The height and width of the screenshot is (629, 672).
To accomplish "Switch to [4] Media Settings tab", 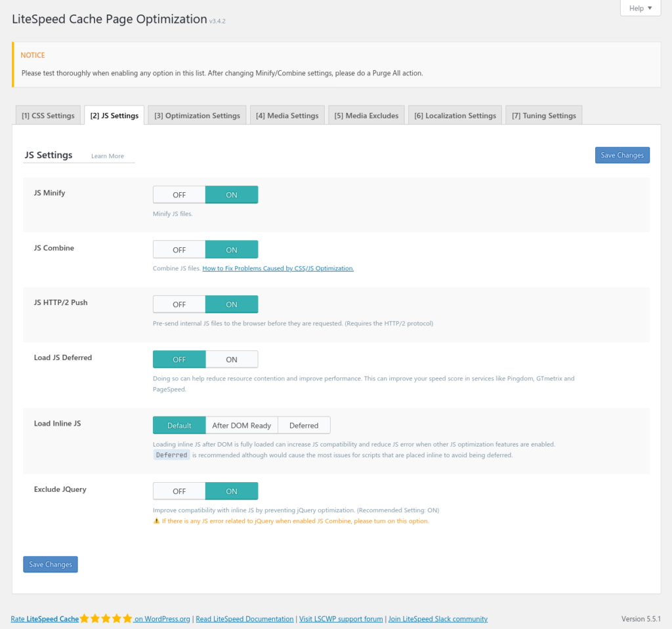I will coord(287,115).
